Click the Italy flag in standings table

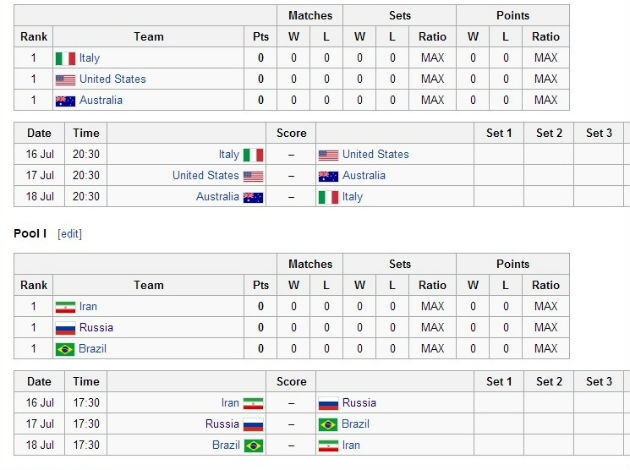(x=65, y=58)
